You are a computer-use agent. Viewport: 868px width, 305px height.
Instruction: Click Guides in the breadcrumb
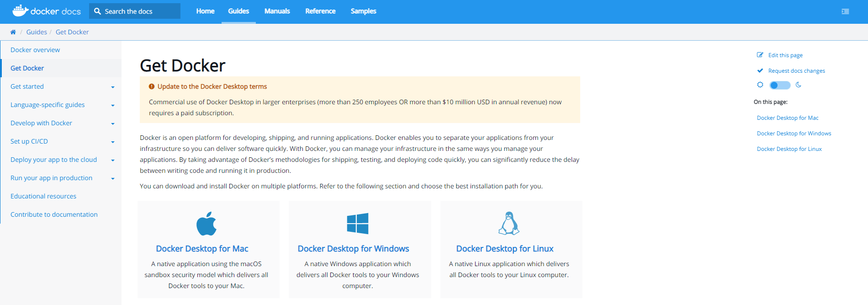pyautogui.click(x=37, y=32)
